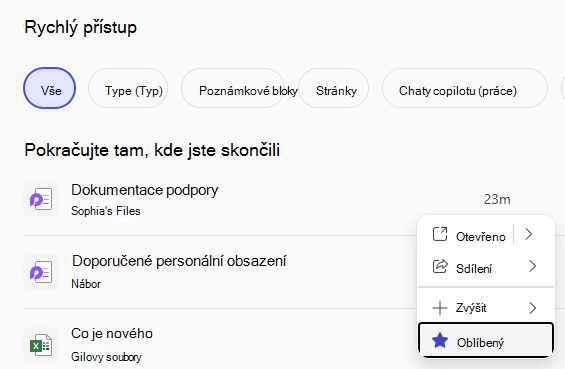This screenshot has height=369, width=565.
Task: Click the share arrow icon beside Sdílení
Action: [440, 267]
